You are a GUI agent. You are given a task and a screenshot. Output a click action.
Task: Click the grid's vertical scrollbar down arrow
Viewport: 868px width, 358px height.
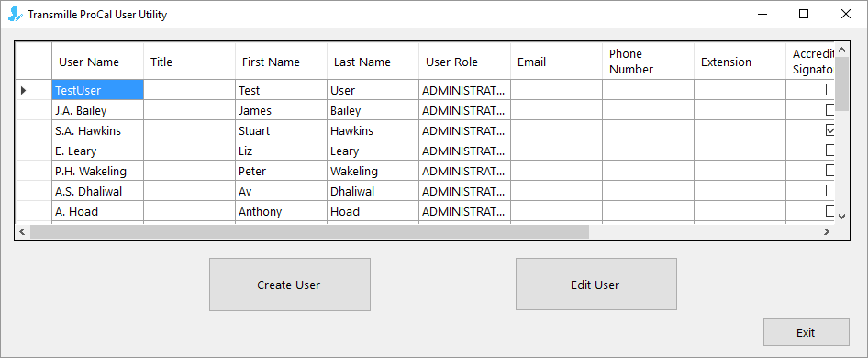(842, 217)
